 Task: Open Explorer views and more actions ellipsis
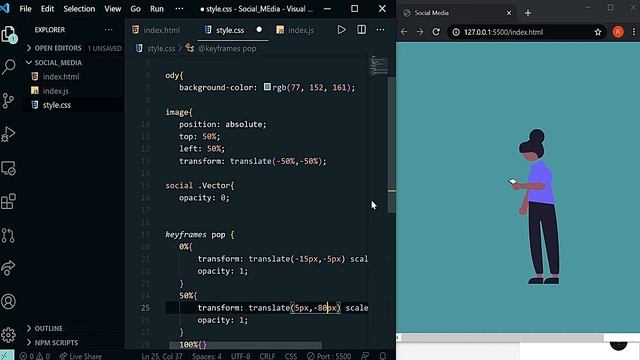[108, 30]
